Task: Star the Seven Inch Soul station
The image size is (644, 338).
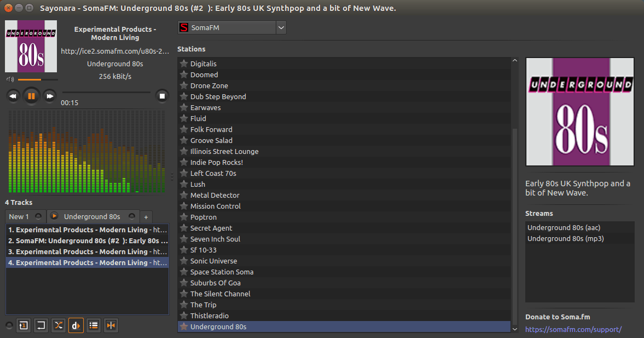Action: [x=184, y=239]
